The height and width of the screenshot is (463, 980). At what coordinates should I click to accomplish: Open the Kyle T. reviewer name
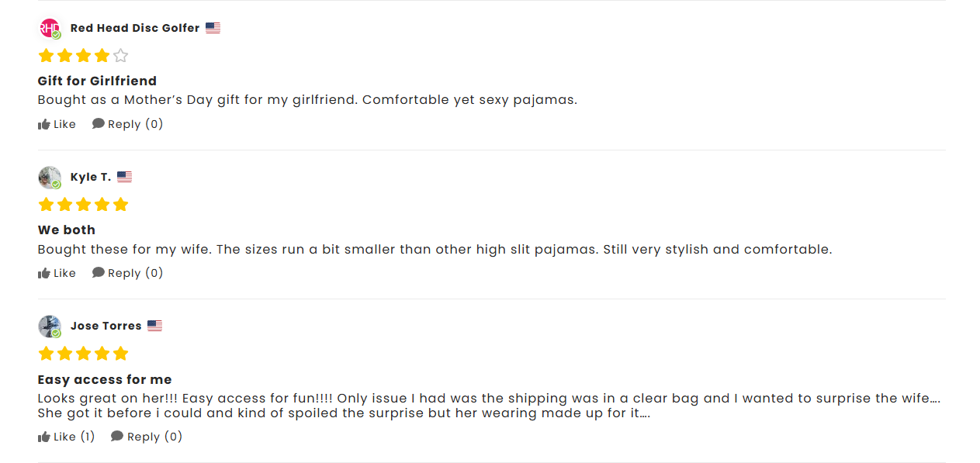tap(91, 177)
